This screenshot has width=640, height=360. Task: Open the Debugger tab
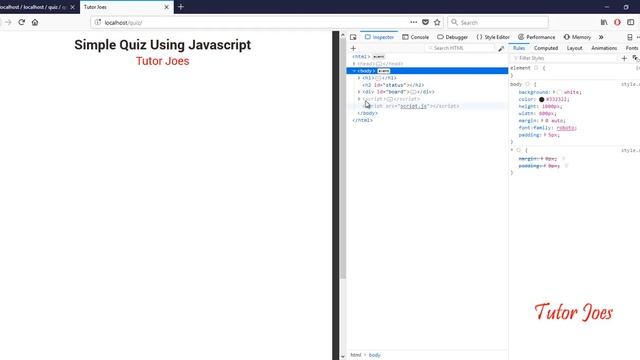[x=452, y=37]
